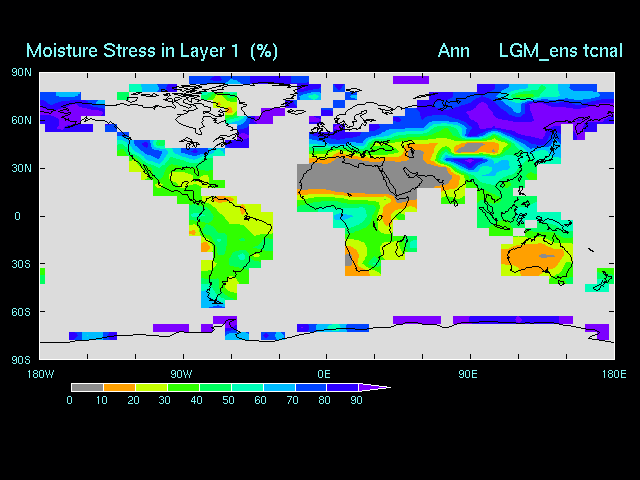640x480 pixels.
Task: Click on the Australia landmass
Action: 538,260
